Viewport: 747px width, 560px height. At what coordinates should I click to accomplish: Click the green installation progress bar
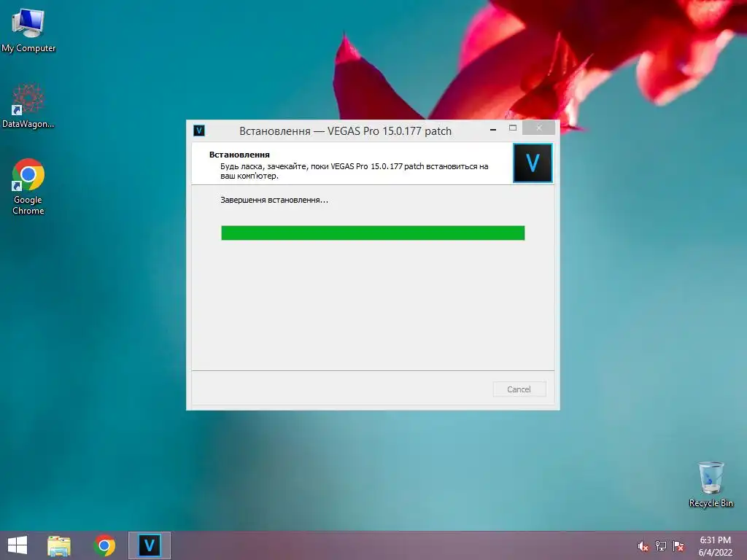373,233
